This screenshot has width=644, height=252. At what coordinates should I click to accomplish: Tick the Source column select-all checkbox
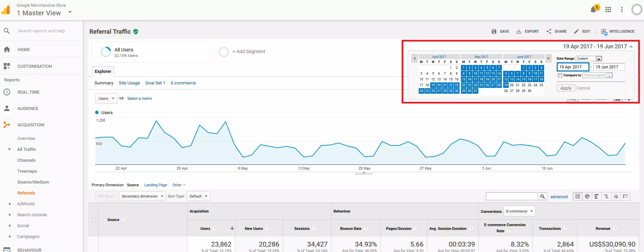[x=94, y=220]
